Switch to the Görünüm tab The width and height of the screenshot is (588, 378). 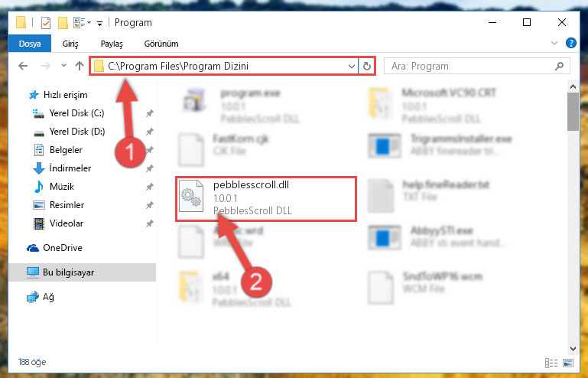point(161,44)
